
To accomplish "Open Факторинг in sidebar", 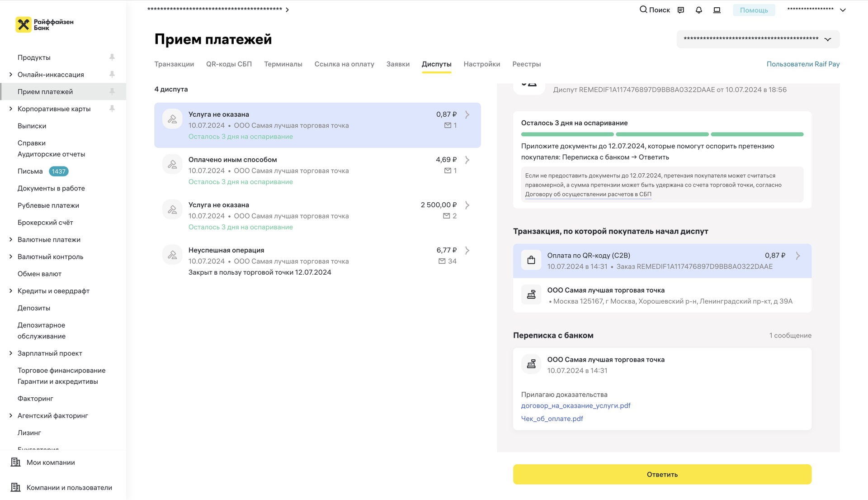I will 35,398.
